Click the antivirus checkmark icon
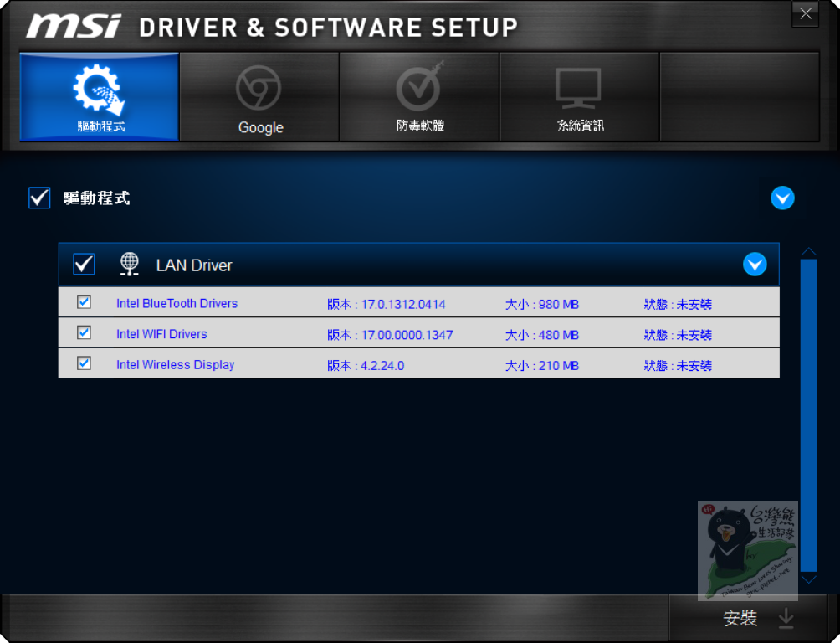 (421, 85)
